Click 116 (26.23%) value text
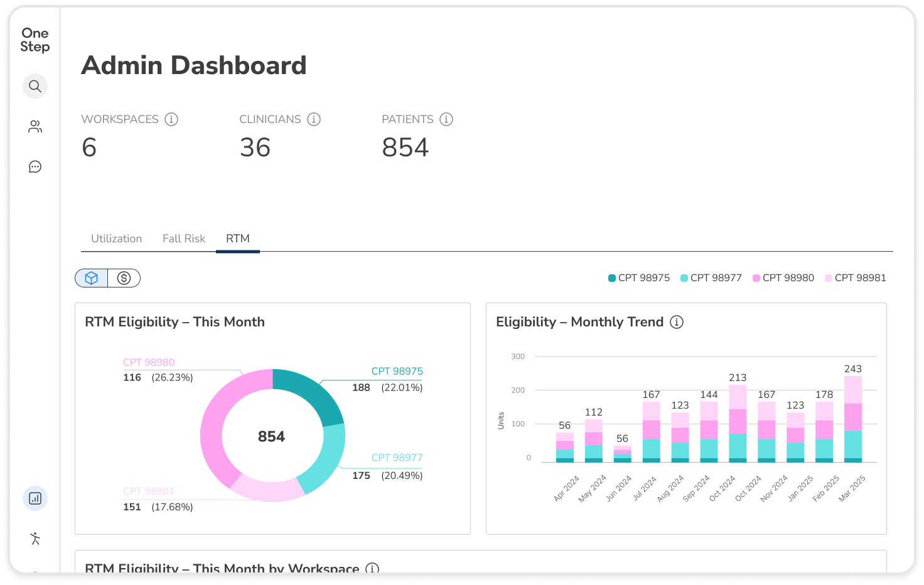Viewport: 924px width, 585px height. click(158, 378)
